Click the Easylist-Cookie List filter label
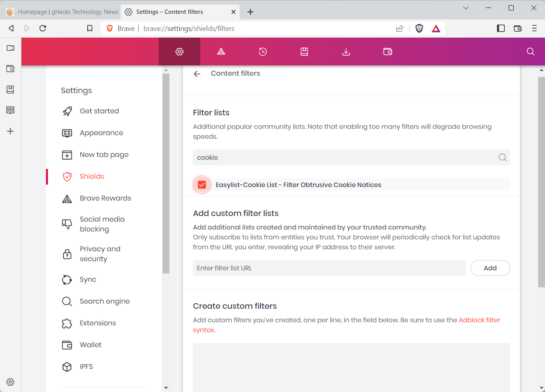The width and height of the screenshot is (545, 392). click(298, 185)
